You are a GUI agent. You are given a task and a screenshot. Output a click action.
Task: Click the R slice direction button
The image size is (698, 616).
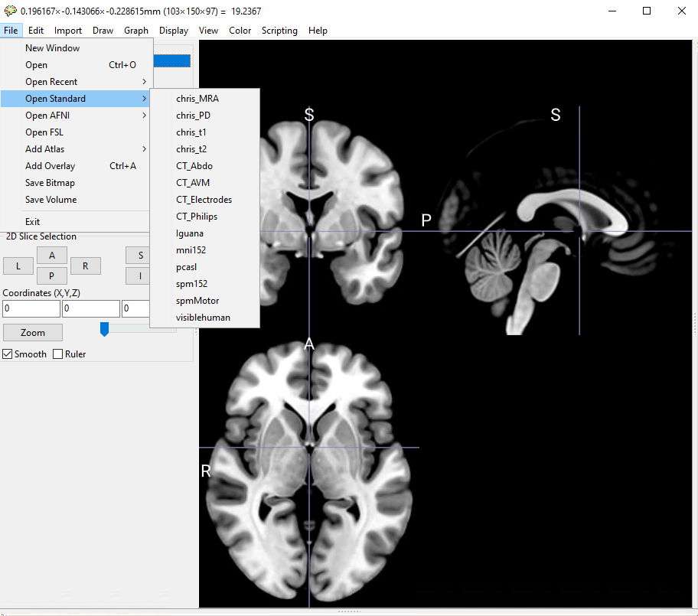pyautogui.click(x=86, y=266)
